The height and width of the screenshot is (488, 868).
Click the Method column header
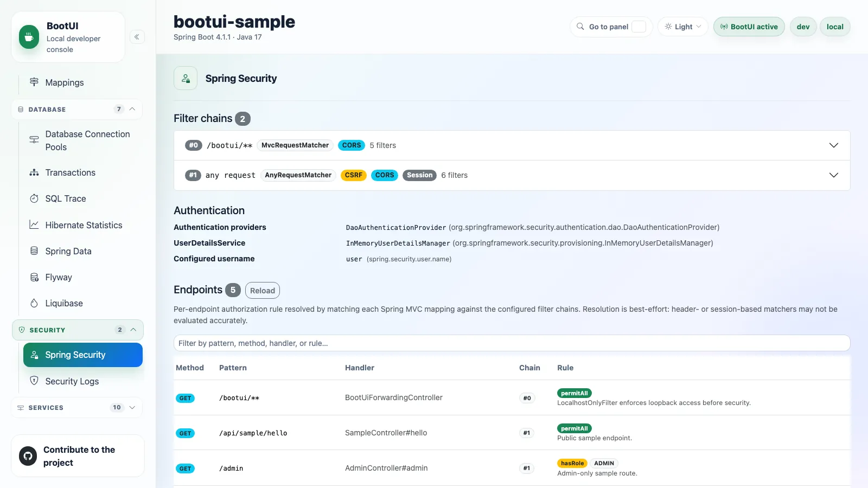pyautogui.click(x=190, y=368)
